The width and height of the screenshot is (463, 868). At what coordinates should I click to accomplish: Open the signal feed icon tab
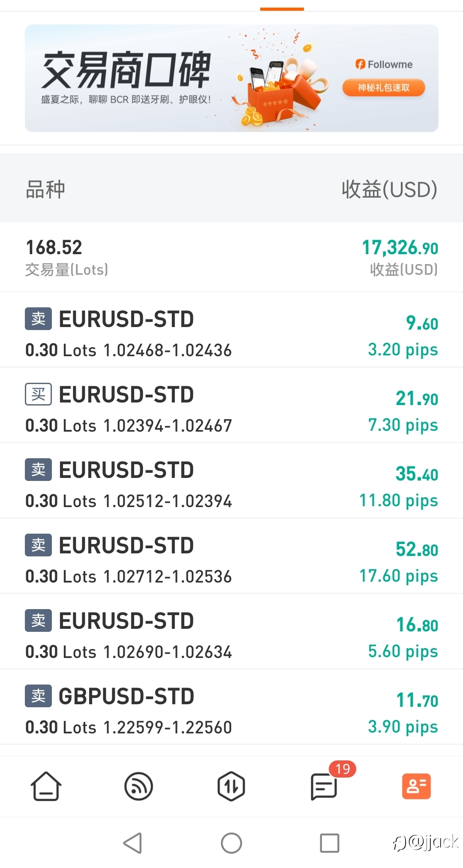click(138, 786)
